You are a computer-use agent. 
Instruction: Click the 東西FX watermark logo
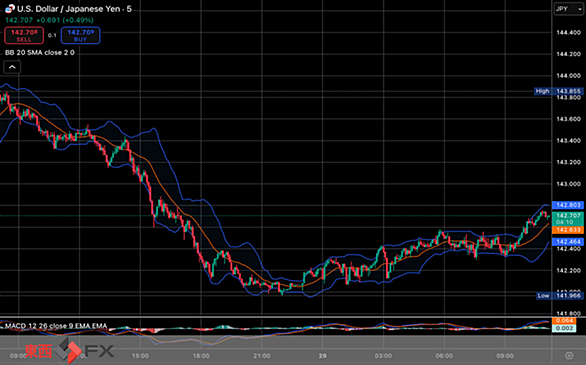(x=70, y=350)
